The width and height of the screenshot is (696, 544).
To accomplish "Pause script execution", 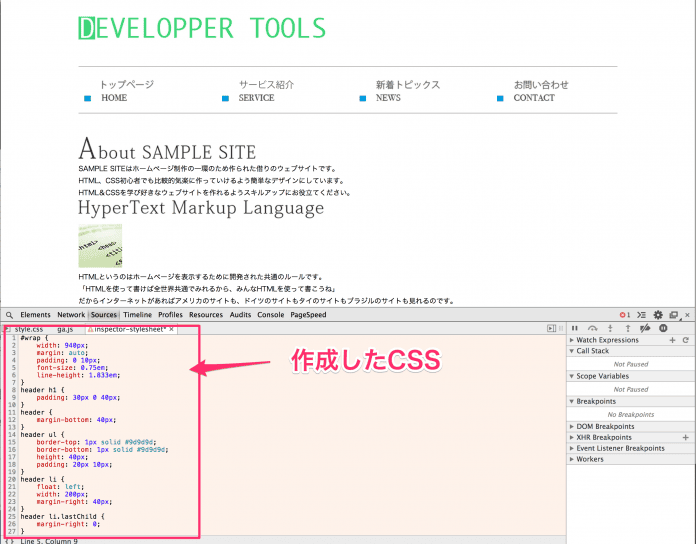I will tap(575, 328).
